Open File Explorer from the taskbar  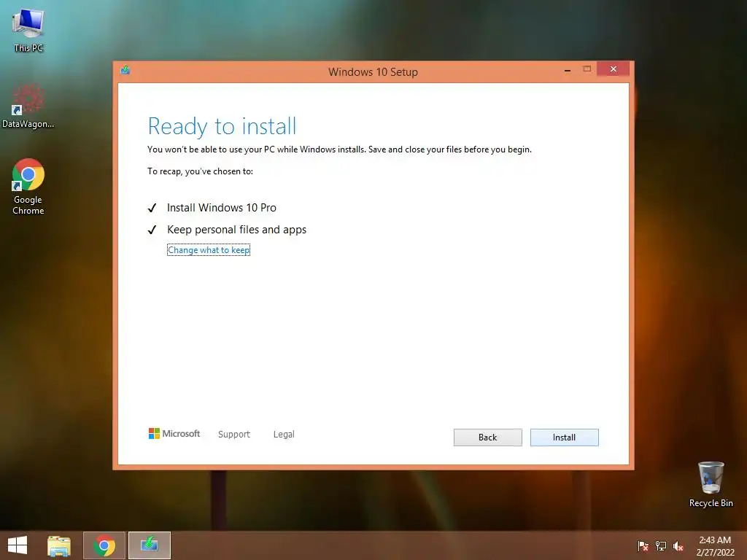tap(59, 545)
